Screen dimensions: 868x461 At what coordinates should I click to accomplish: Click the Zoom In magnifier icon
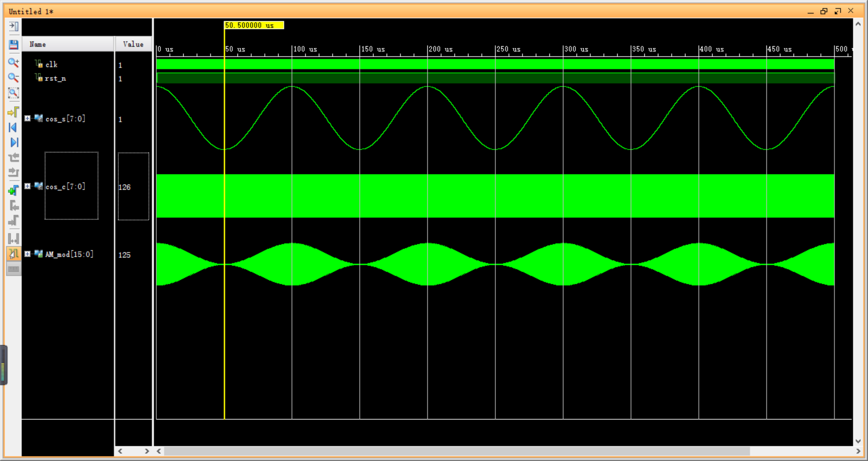point(14,62)
